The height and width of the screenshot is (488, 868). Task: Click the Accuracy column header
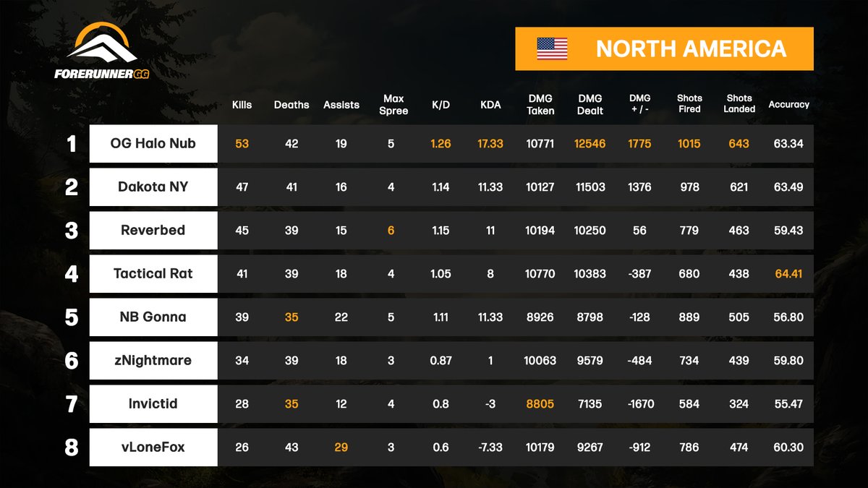(x=789, y=104)
